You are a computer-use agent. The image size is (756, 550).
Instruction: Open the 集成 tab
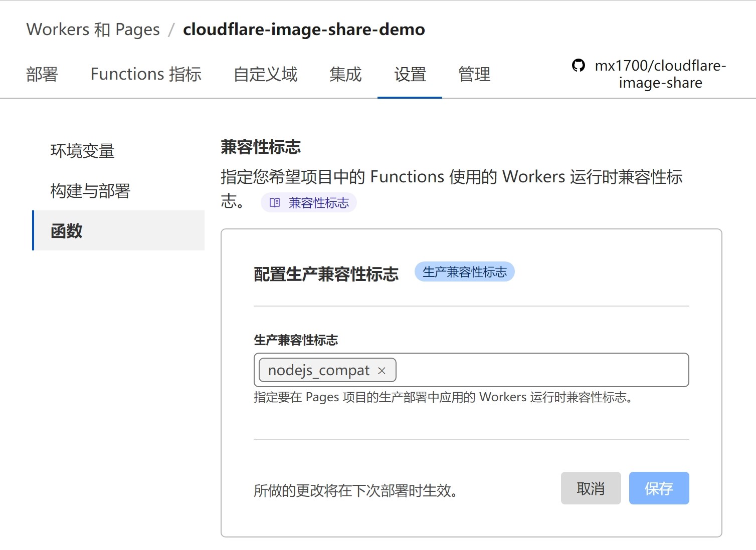pyautogui.click(x=344, y=74)
